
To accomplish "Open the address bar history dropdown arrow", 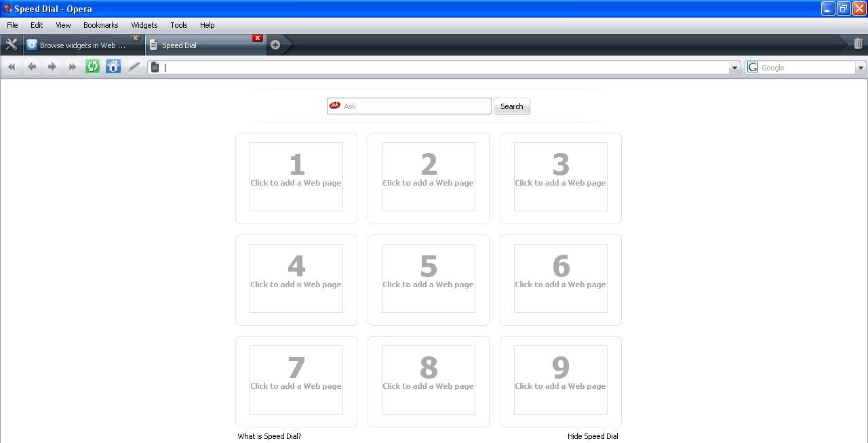I will 734,67.
